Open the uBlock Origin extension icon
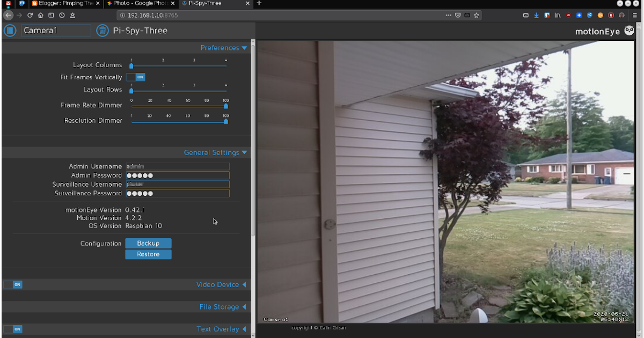644x338 pixels. [x=610, y=15]
